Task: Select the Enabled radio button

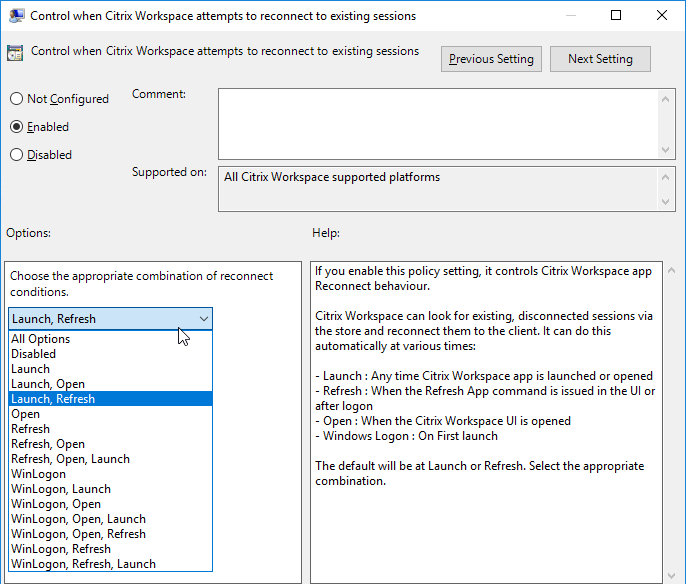Action: 16,127
